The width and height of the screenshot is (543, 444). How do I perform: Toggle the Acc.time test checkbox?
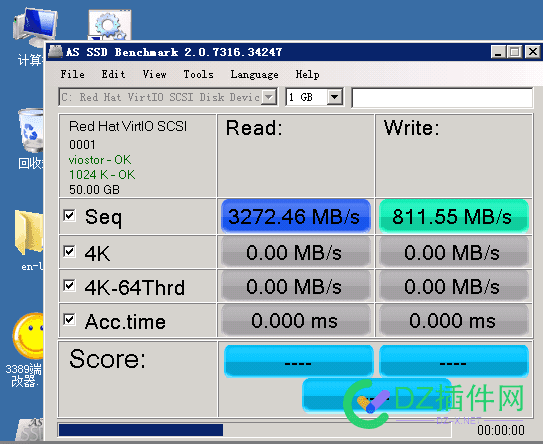(x=70, y=319)
